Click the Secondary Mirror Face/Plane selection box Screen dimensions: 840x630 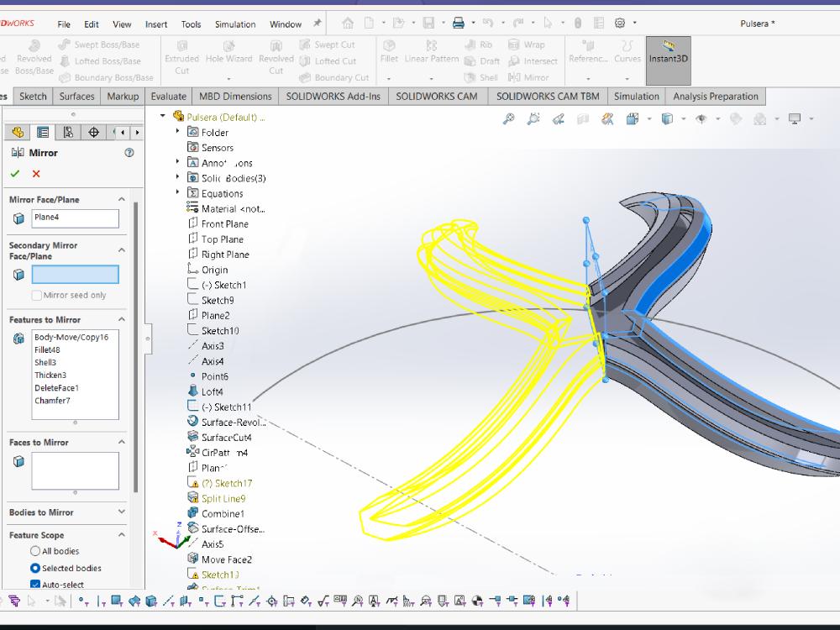(75, 275)
